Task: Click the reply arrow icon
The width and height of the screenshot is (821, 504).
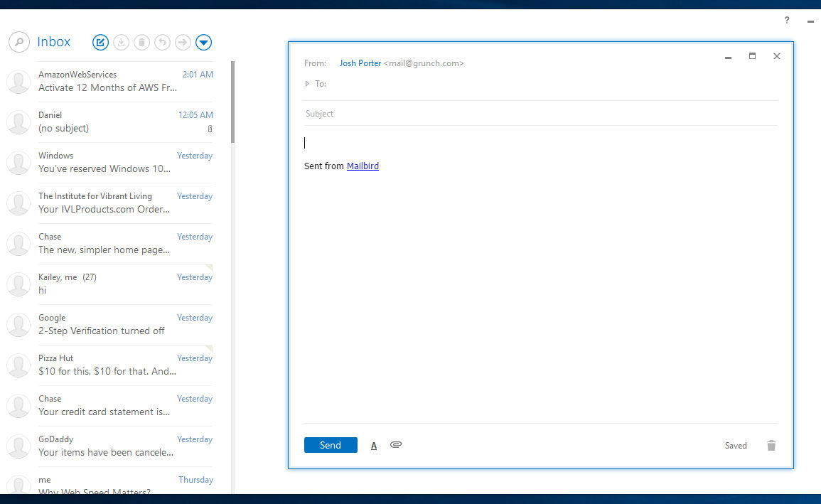Action: point(163,43)
